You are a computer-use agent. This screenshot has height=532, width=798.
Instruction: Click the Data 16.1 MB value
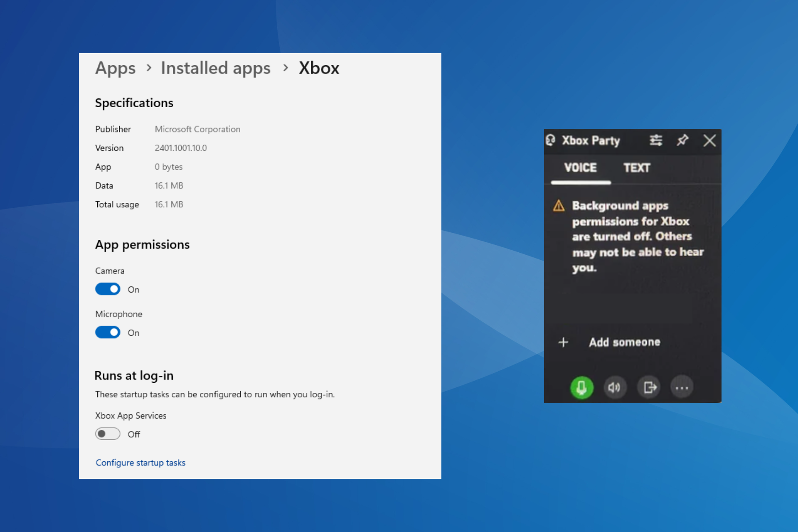(x=169, y=185)
